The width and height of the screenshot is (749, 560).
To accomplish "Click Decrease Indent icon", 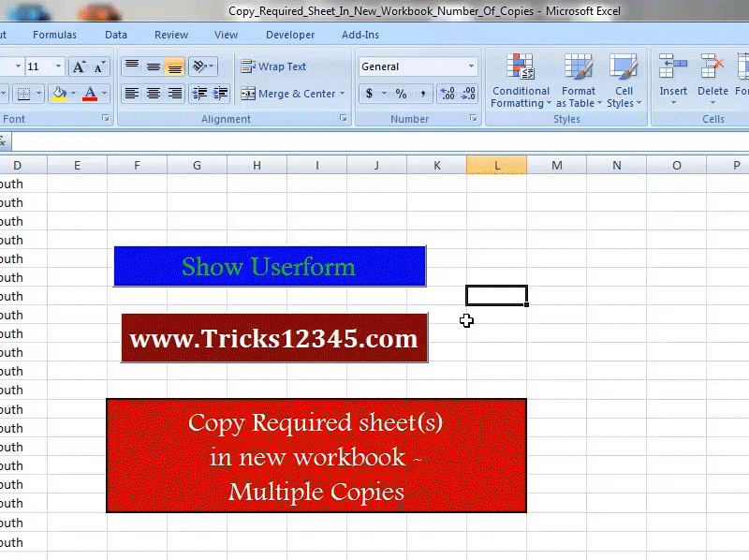I will click(199, 93).
